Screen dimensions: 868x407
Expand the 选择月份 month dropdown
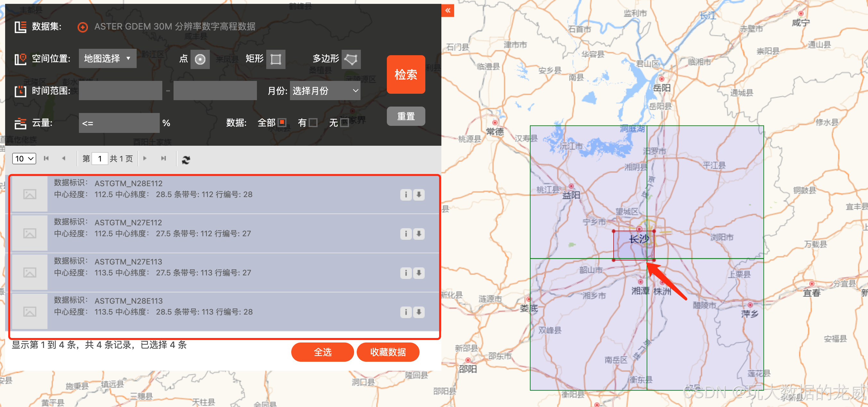point(325,91)
